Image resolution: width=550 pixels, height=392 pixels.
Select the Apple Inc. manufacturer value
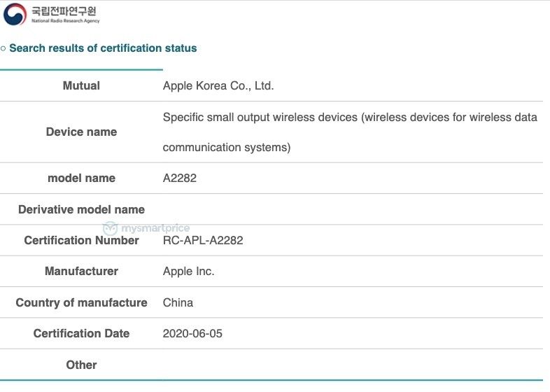(x=188, y=272)
